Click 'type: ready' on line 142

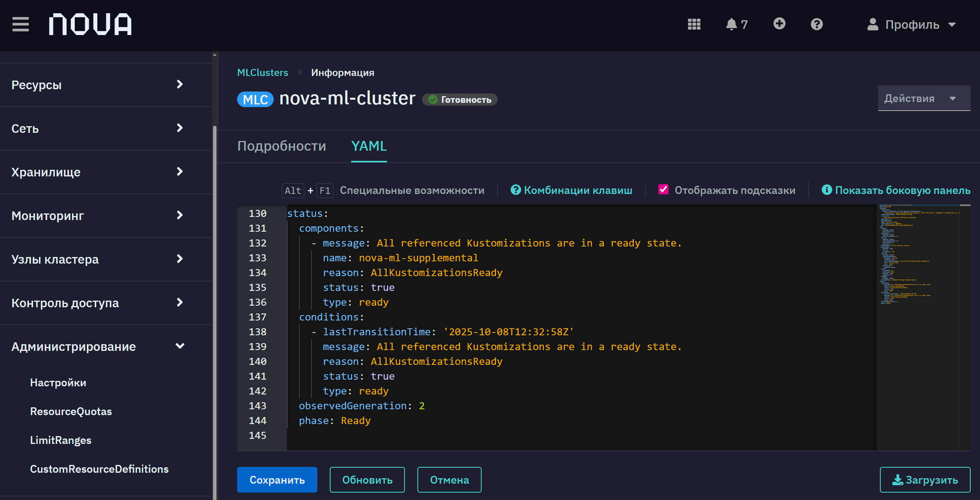pyautogui.click(x=355, y=391)
